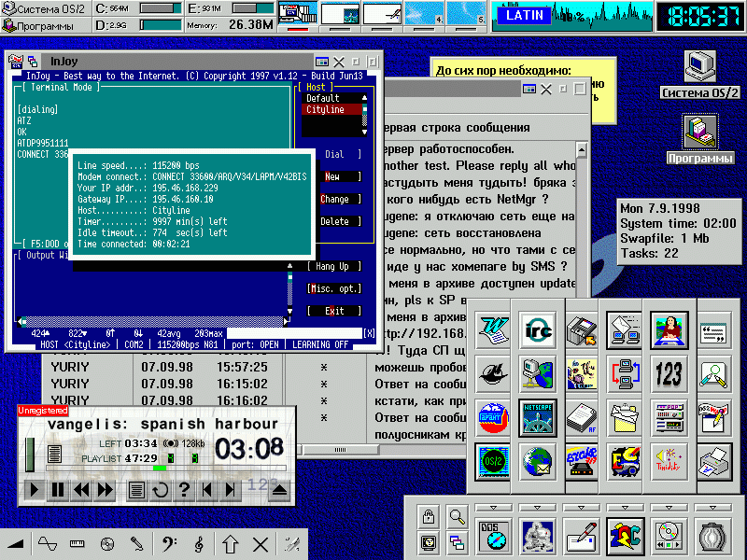Toggle LEARNING OFF in the InJoy status bar
The image size is (747, 560).
[x=320, y=344]
